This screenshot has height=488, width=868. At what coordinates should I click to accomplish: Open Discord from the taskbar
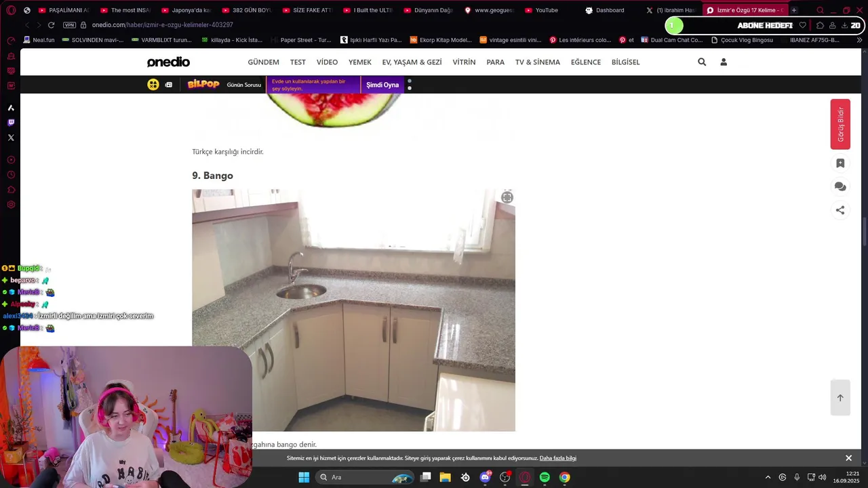pyautogui.click(x=486, y=477)
